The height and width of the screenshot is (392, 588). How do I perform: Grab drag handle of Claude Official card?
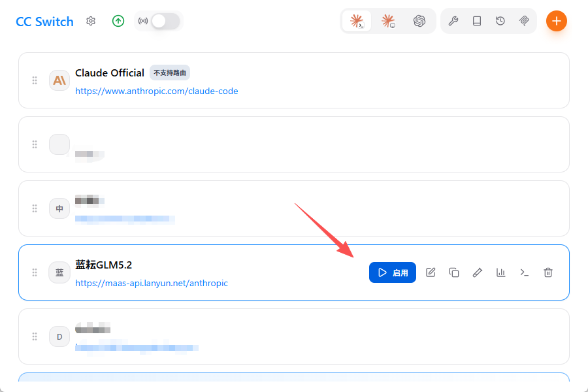point(35,80)
